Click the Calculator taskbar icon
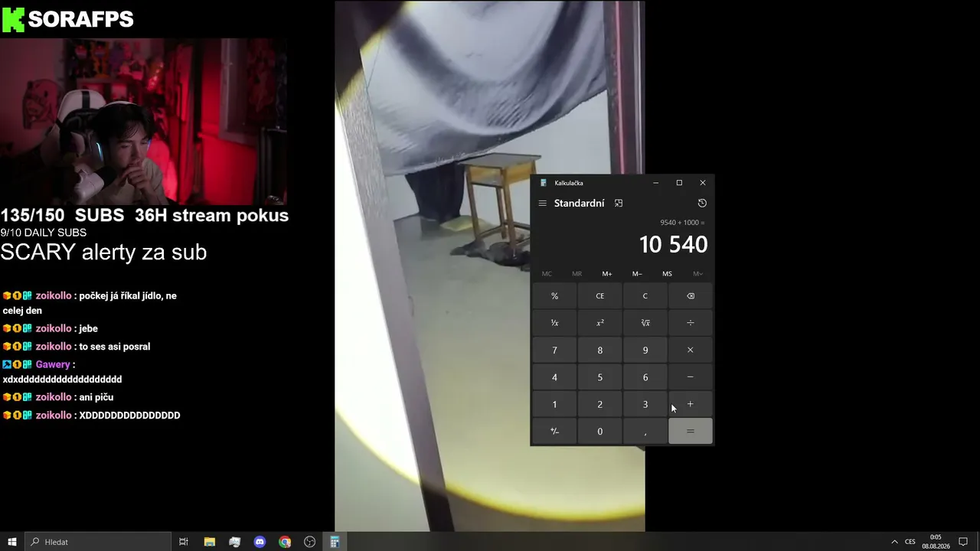 (x=335, y=542)
